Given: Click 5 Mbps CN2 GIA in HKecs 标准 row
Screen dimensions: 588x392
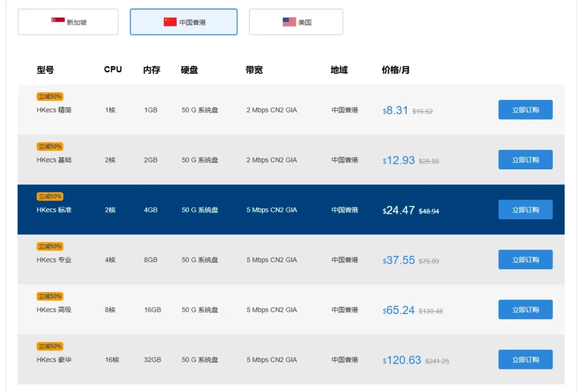Looking at the screenshot, I should pos(272,210).
